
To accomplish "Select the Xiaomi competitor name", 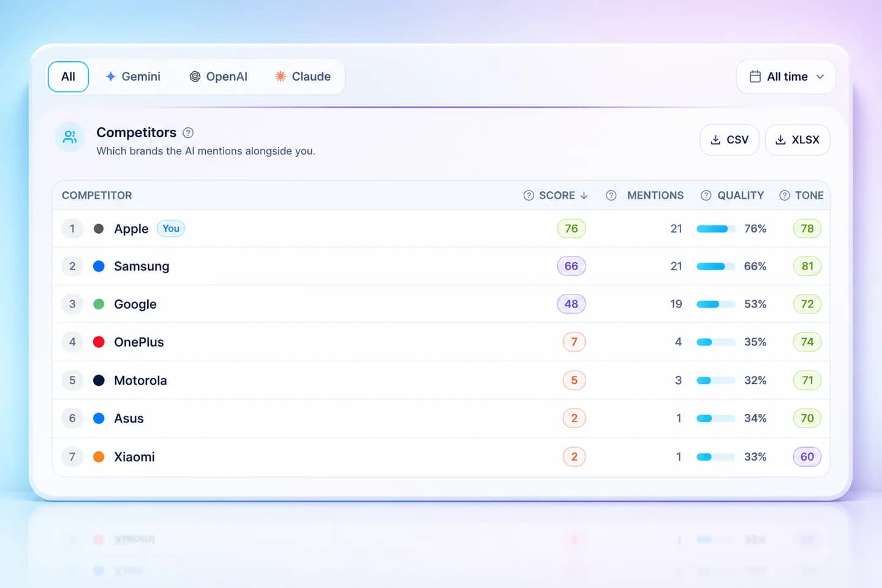I will (x=134, y=457).
